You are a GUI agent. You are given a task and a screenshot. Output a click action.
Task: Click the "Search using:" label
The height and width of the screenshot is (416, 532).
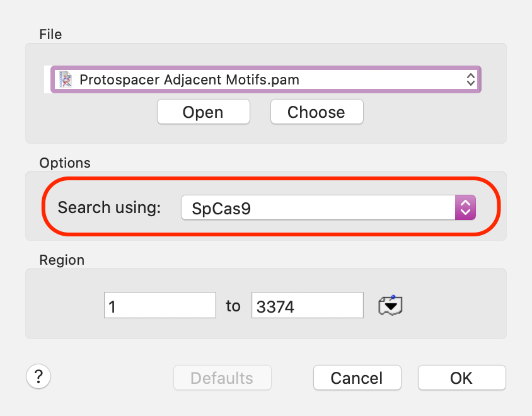(109, 207)
